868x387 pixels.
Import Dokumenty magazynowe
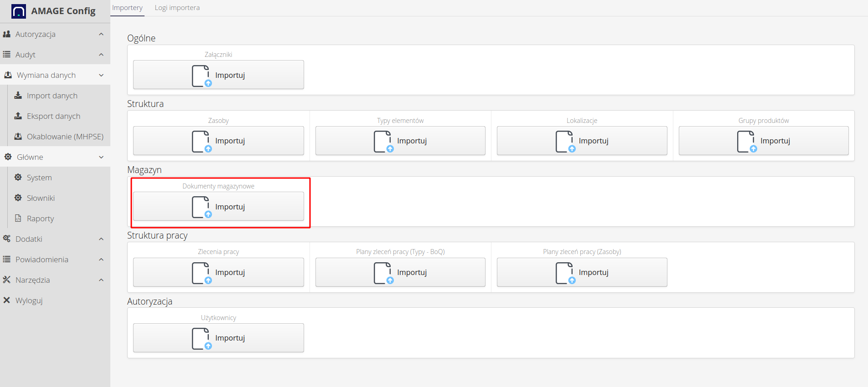point(218,207)
